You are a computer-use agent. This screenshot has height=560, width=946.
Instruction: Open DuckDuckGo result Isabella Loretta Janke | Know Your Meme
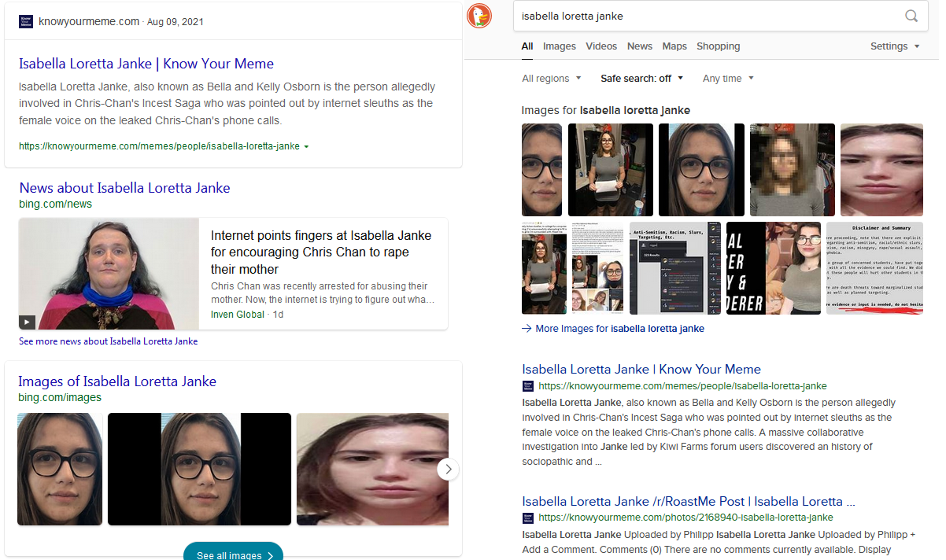pos(641,369)
